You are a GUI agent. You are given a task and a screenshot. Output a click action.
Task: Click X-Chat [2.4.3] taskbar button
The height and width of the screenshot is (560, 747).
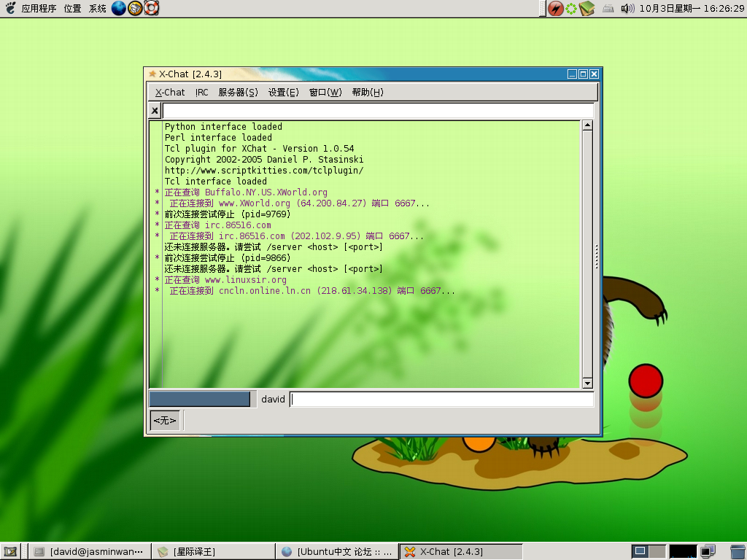(x=461, y=552)
